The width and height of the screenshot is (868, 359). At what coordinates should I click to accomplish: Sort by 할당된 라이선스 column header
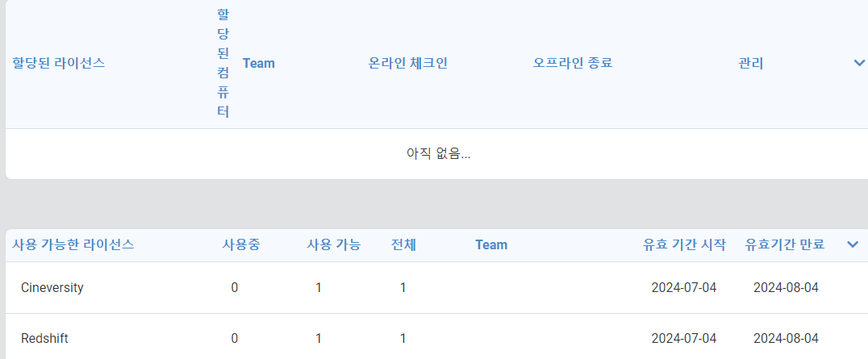pyautogui.click(x=59, y=63)
